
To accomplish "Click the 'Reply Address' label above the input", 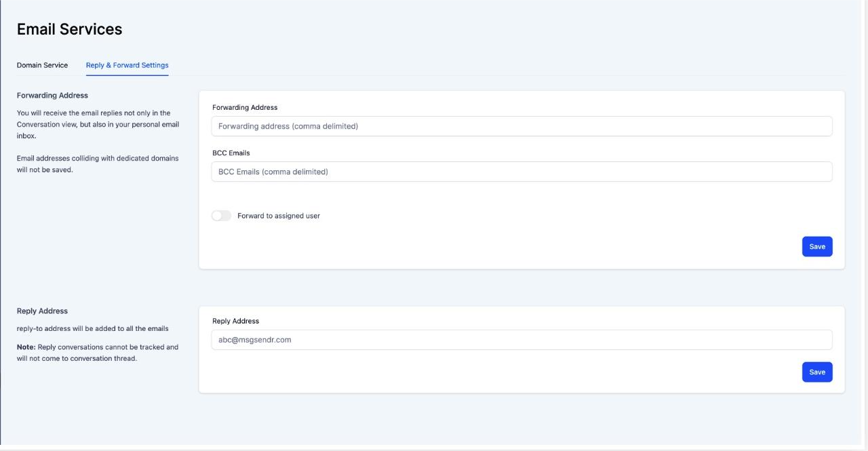I will 235,321.
